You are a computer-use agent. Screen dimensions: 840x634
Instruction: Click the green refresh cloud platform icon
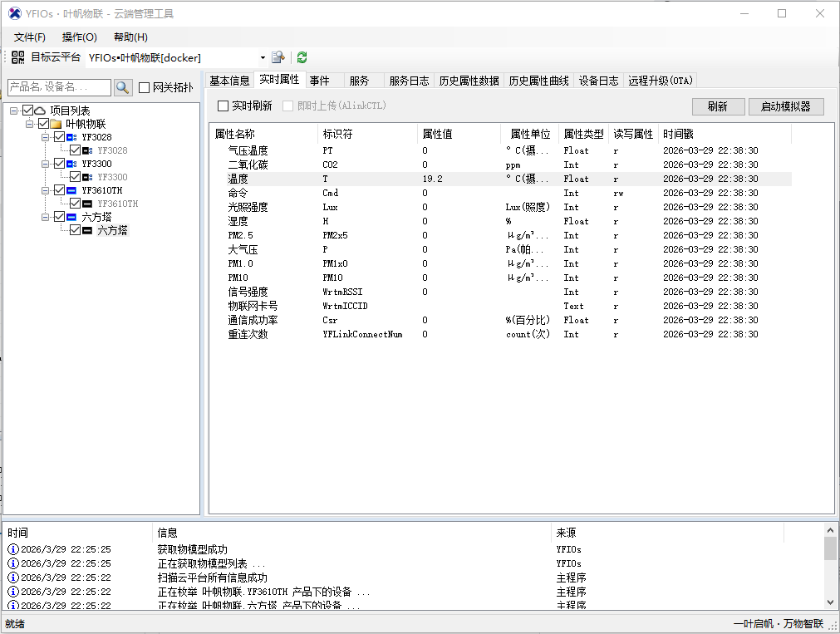click(301, 57)
